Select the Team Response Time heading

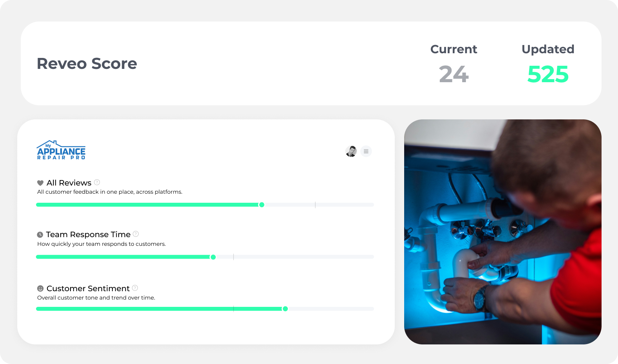coord(88,234)
